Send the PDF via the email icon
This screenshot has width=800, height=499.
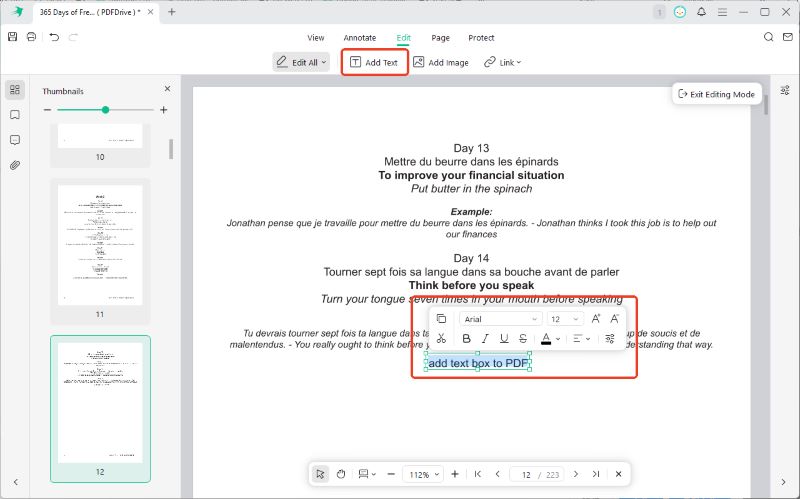click(788, 37)
